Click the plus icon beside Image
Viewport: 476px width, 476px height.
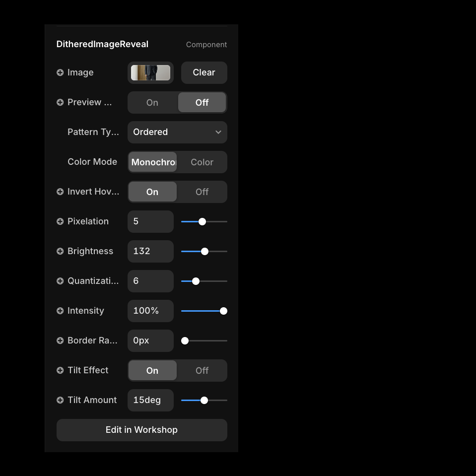coord(60,72)
